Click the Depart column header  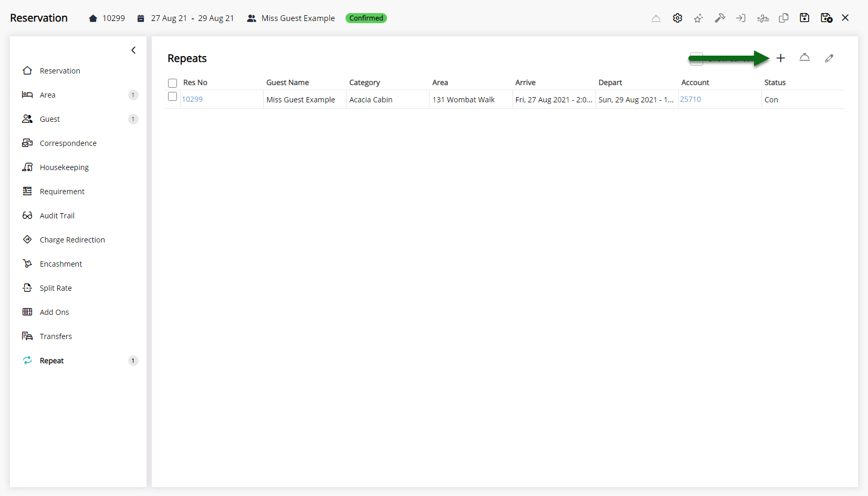coord(610,82)
